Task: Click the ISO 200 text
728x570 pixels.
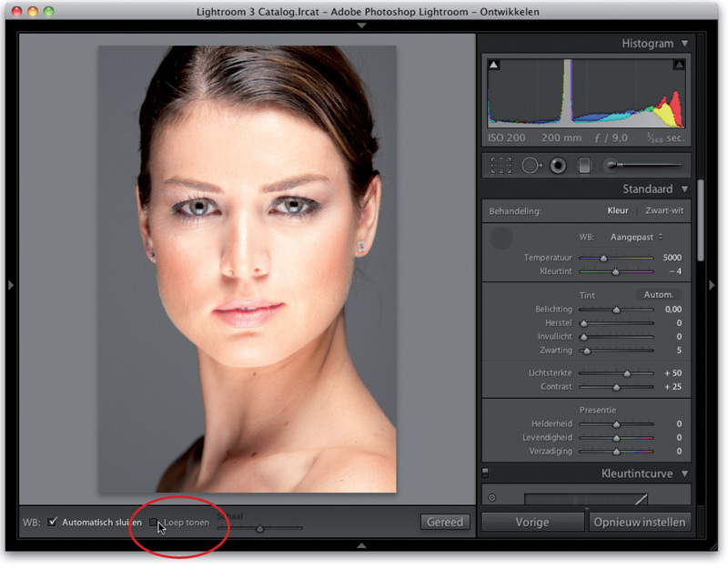Action: coord(507,138)
